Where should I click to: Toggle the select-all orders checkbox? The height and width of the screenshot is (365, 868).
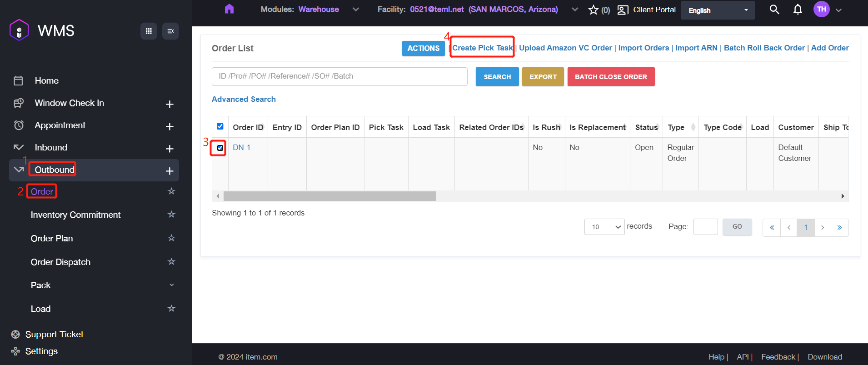[x=220, y=126]
